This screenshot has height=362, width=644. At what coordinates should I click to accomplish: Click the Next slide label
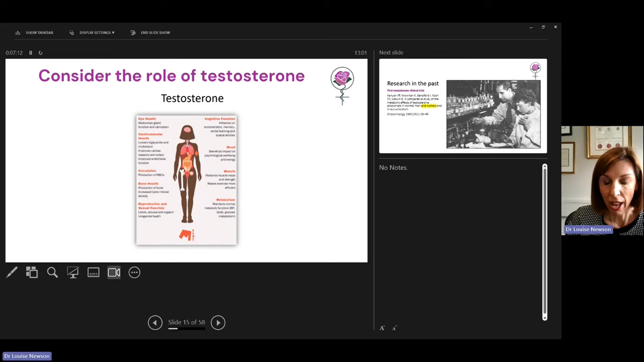coord(391,53)
